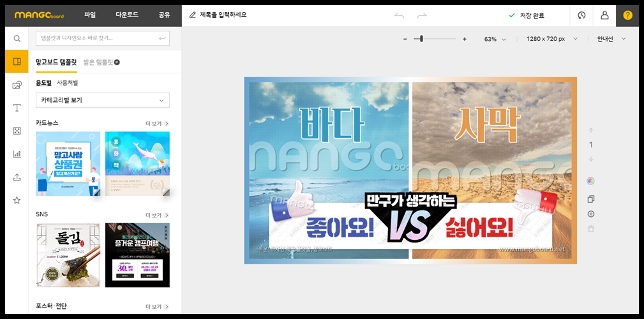Click the enter arrow in the search box
644x319 pixels.
coord(162,38)
